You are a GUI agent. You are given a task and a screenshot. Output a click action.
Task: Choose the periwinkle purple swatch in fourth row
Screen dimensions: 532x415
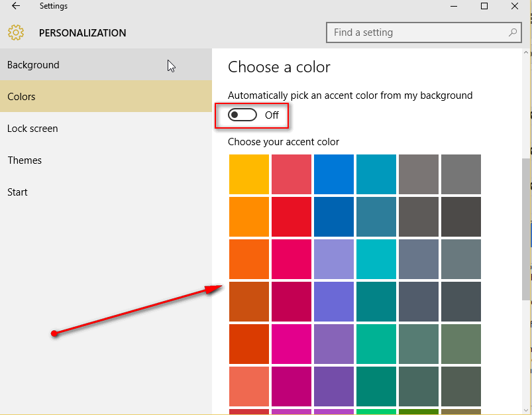(334, 302)
